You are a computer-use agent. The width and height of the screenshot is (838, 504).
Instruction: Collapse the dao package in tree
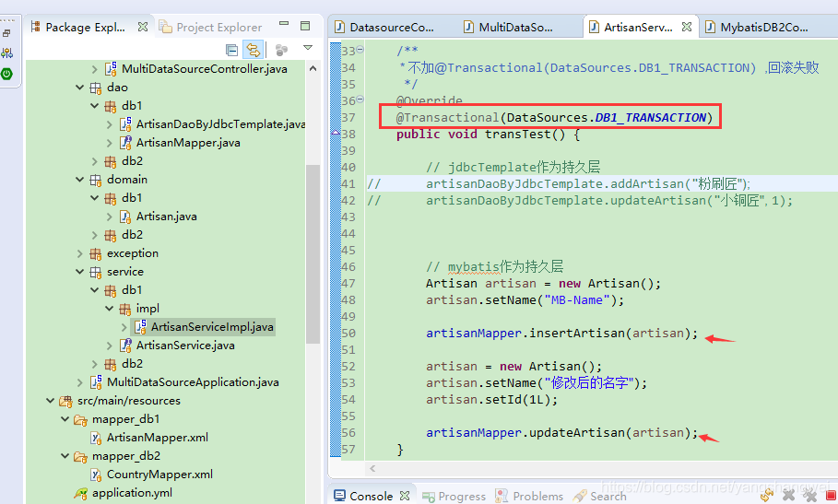(x=80, y=88)
